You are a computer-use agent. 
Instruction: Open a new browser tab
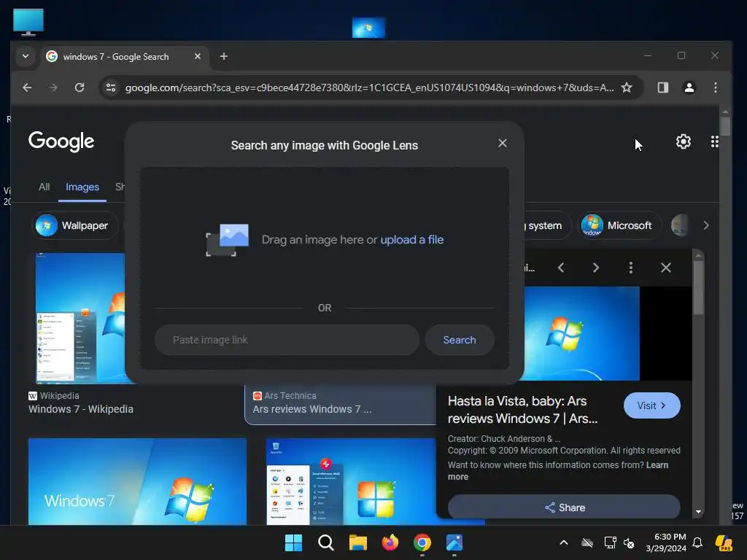click(x=223, y=56)
